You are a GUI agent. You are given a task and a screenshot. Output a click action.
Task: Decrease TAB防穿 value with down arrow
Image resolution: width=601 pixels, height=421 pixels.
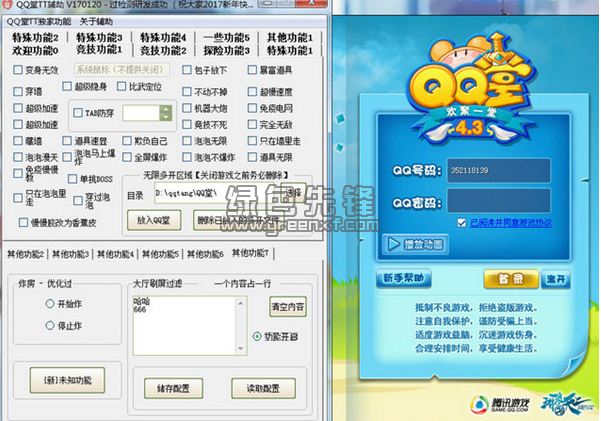click(x=166, y=117)
